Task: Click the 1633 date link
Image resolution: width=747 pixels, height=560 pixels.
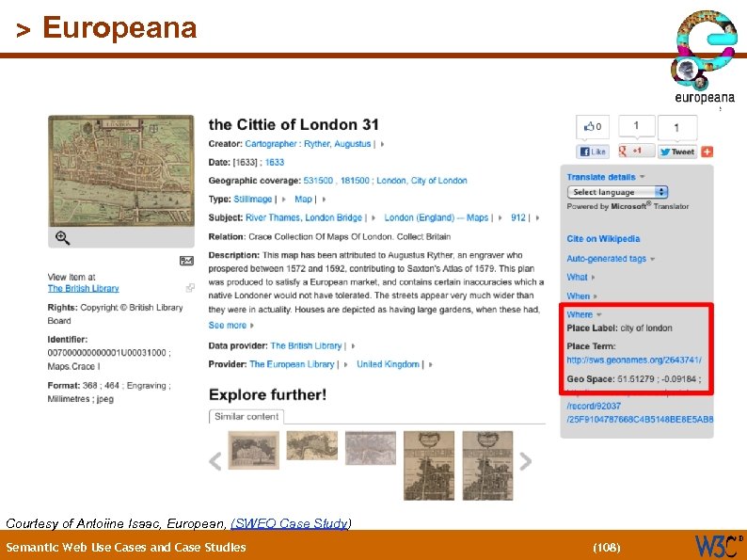Action: (275, 162)
